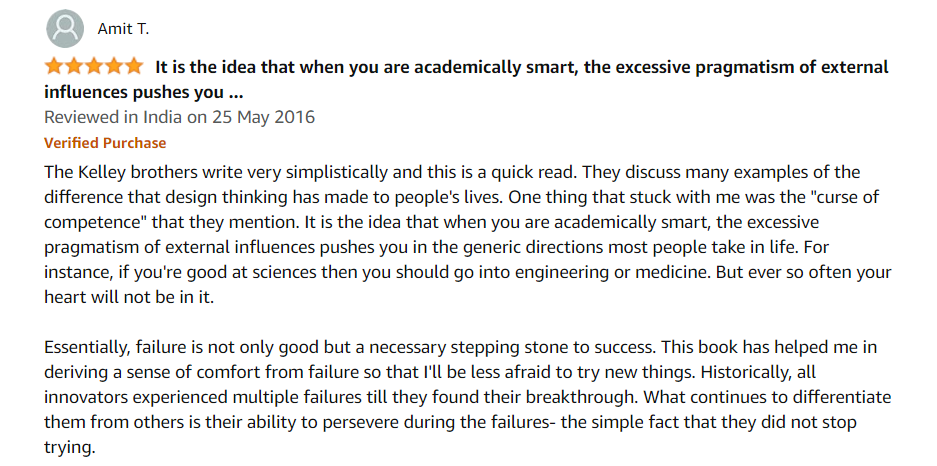This screenshot has height=466, width=937.
Task: Click the fifth orange rating star
Action: [133, 66]
